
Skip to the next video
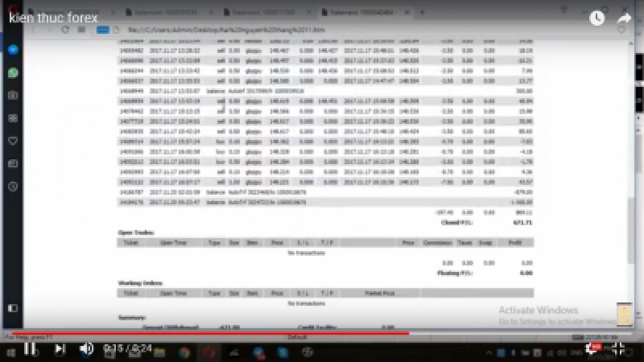click(60, 349)
